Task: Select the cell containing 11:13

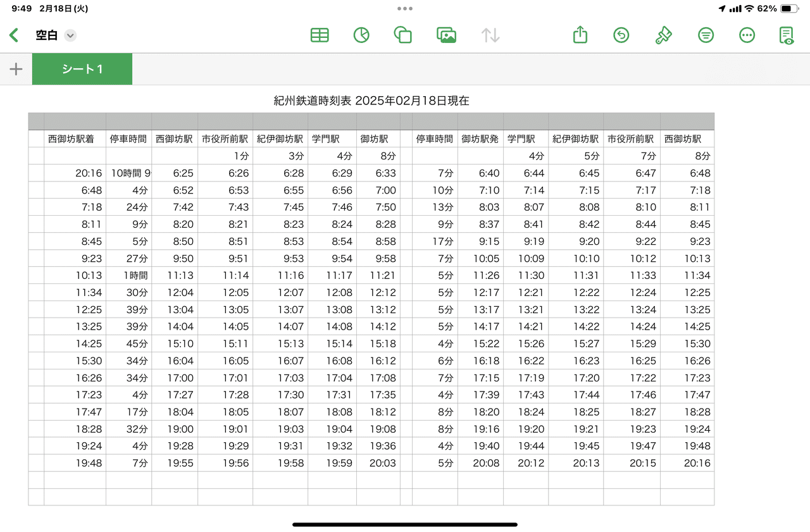Action: pos(175,276)
